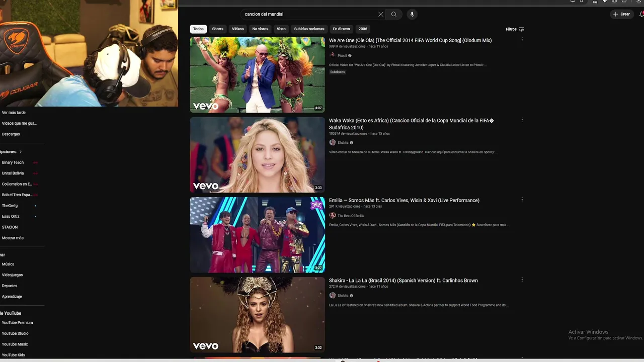Open options menu for La La La video

pos(522,280)
